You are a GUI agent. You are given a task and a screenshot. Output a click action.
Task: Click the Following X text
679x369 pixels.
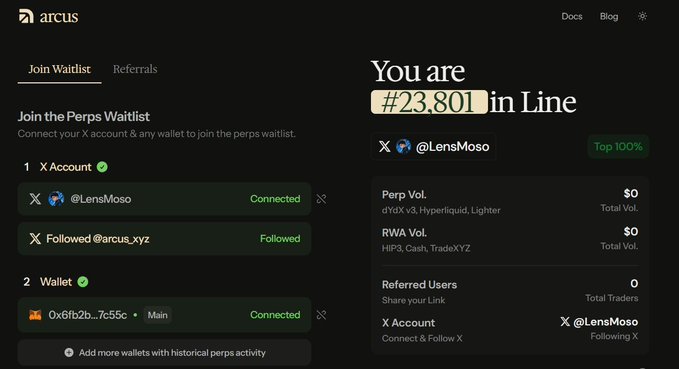coord(614,337)
